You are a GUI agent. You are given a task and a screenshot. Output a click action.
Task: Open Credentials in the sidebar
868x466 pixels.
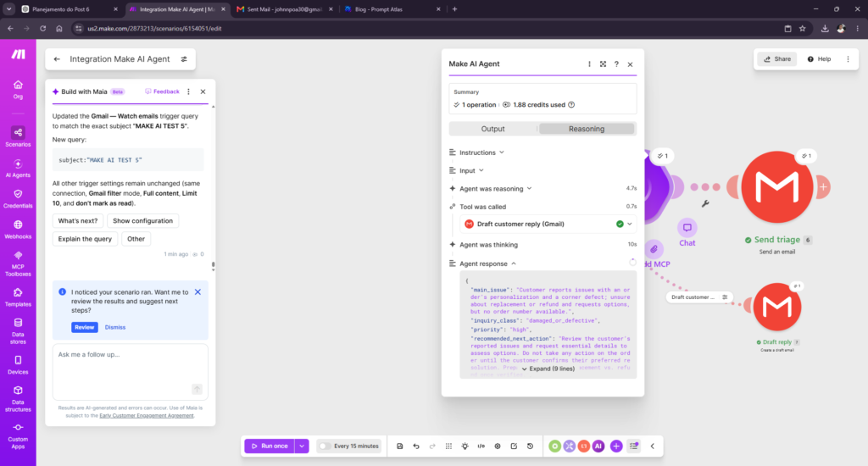point(18,199)
